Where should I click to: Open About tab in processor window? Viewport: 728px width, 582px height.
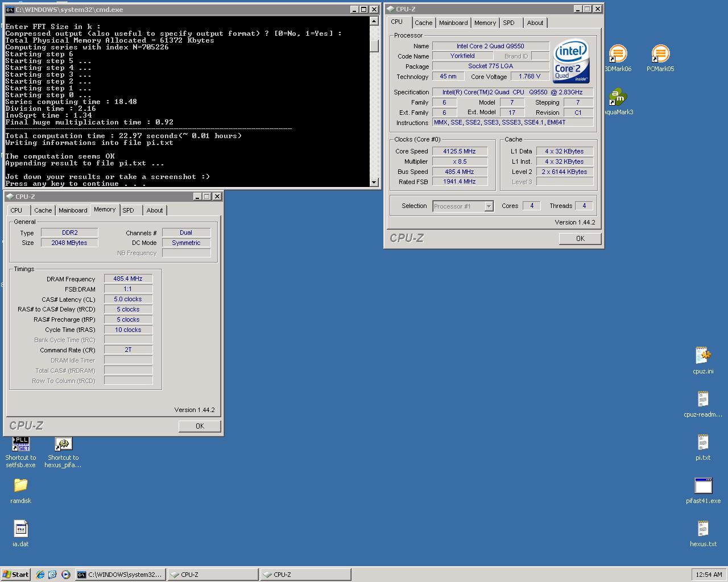coord(535,23)
